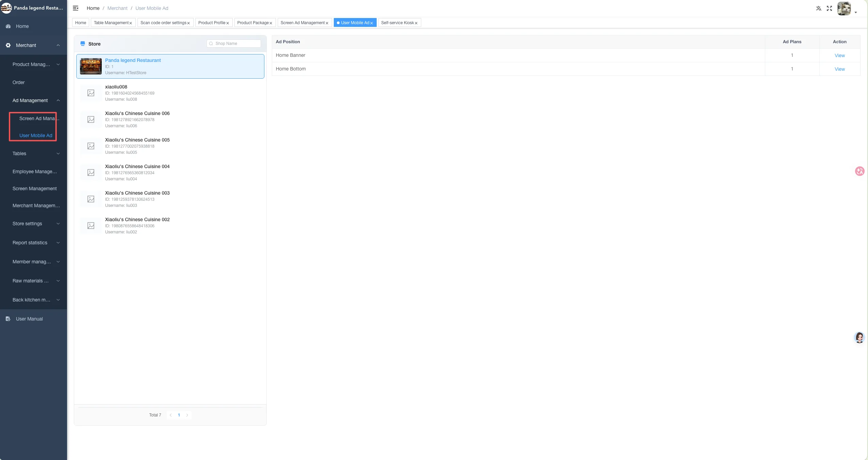Click the dropdown caret beside the avatar
This screenshot has width=868, height=460.
(x=856, y=13)
